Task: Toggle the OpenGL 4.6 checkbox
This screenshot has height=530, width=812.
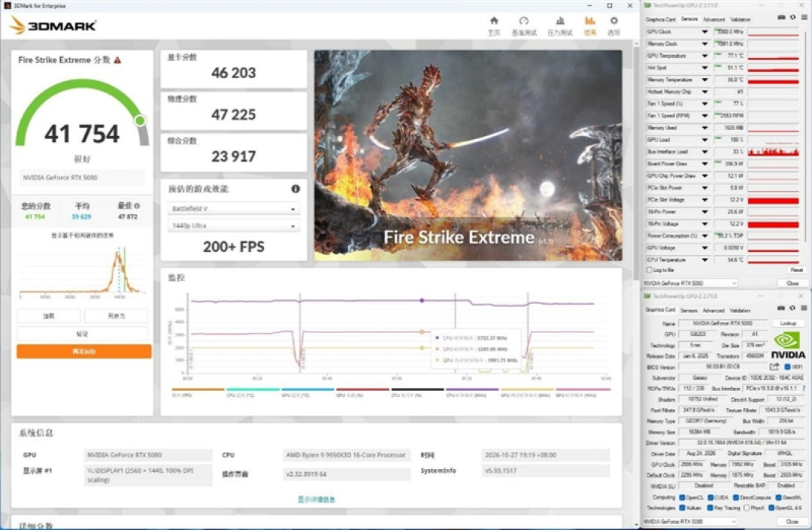Action: tap(771, 507)
